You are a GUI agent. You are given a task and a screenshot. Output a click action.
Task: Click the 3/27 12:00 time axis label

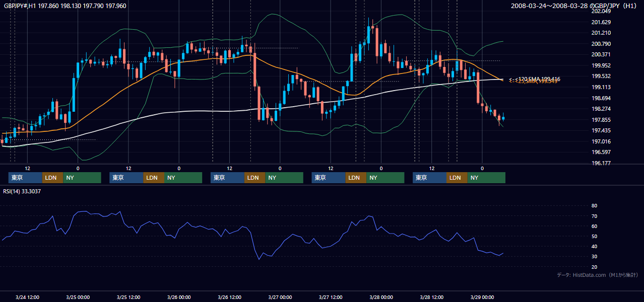(331, 297)
